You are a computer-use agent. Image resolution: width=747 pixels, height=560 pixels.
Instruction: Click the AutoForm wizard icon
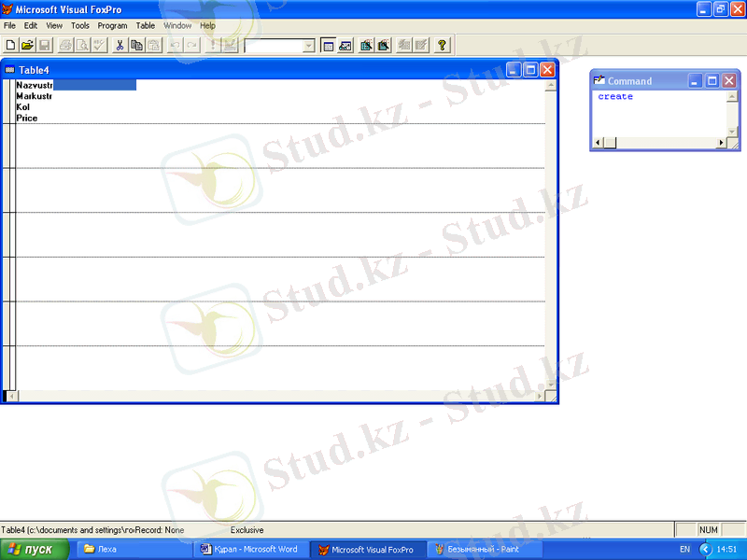coord(404,45)
